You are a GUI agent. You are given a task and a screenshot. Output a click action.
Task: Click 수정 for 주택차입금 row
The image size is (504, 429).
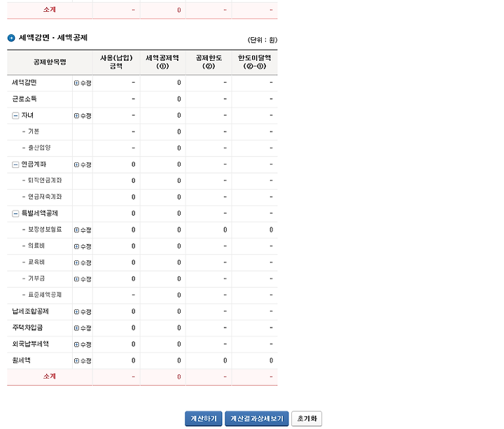pyautogui.click(x=83, y=328)
